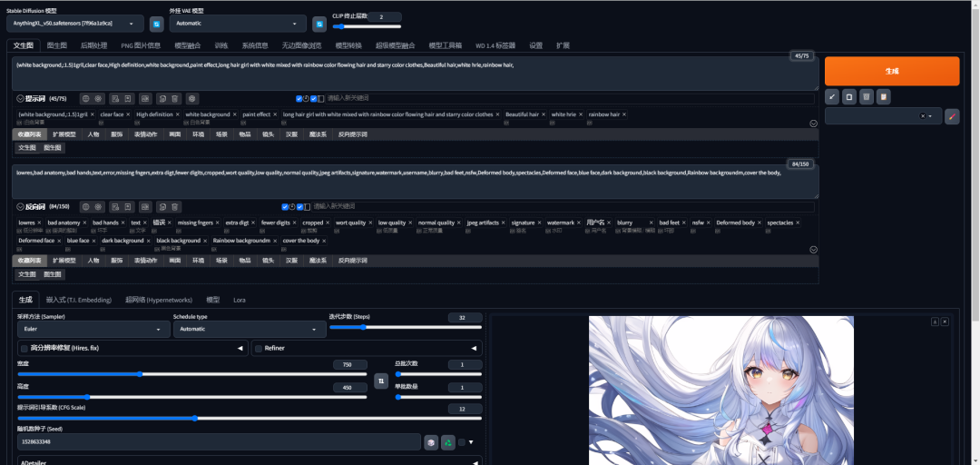Click the globe icon in the 反向词 toolbar
The image size is (980, 465).
coord(86,206)
